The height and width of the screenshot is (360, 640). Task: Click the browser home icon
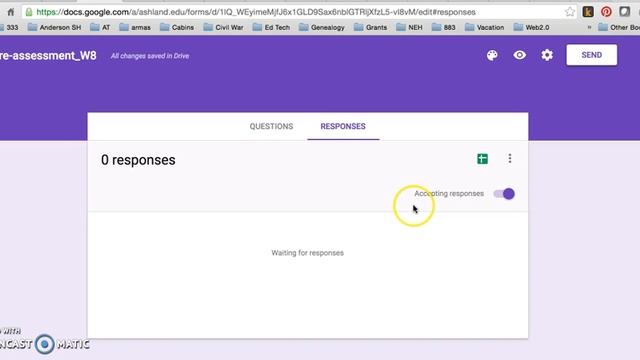tap(11, 12)
